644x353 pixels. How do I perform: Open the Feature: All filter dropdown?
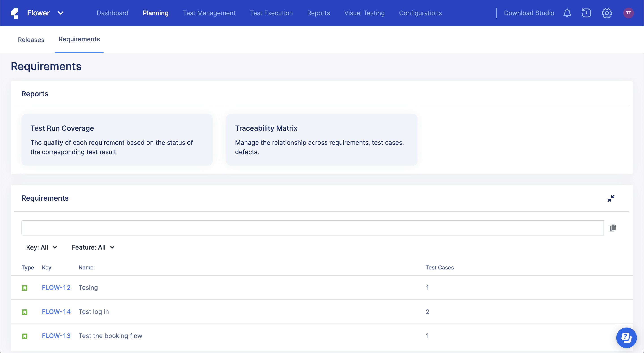pos(93,247)
